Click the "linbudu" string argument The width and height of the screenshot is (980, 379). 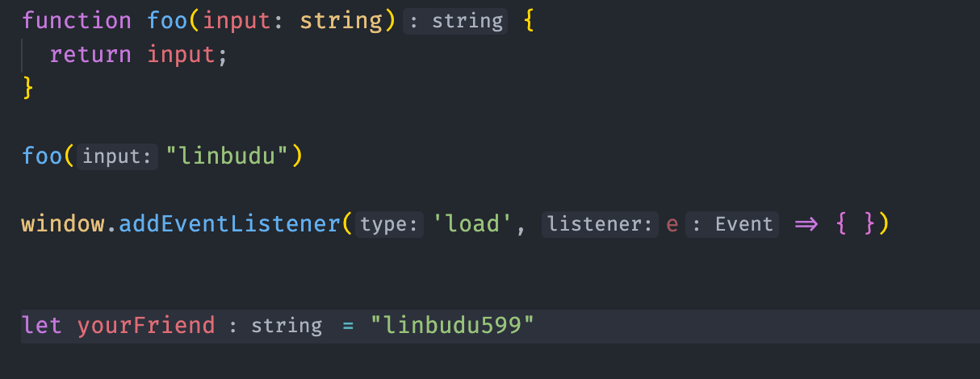(x=228, y=156)
